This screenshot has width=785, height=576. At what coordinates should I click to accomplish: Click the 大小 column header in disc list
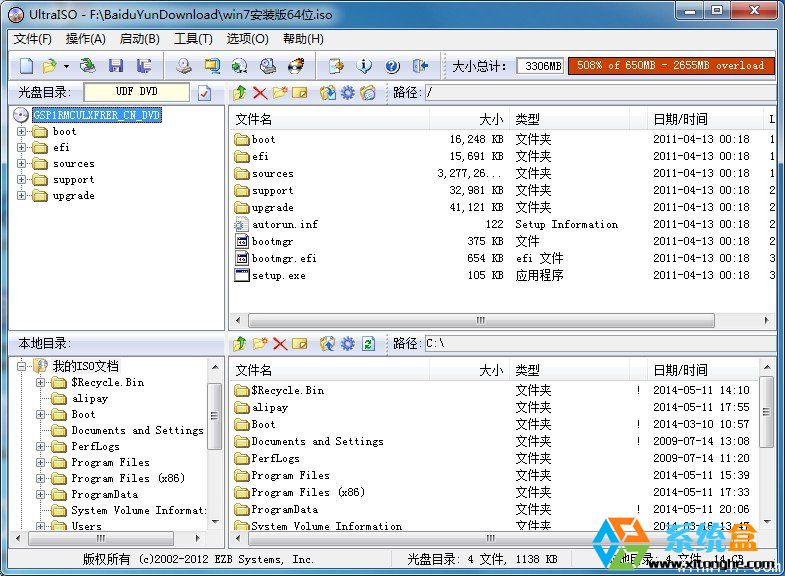pos(470,119)
